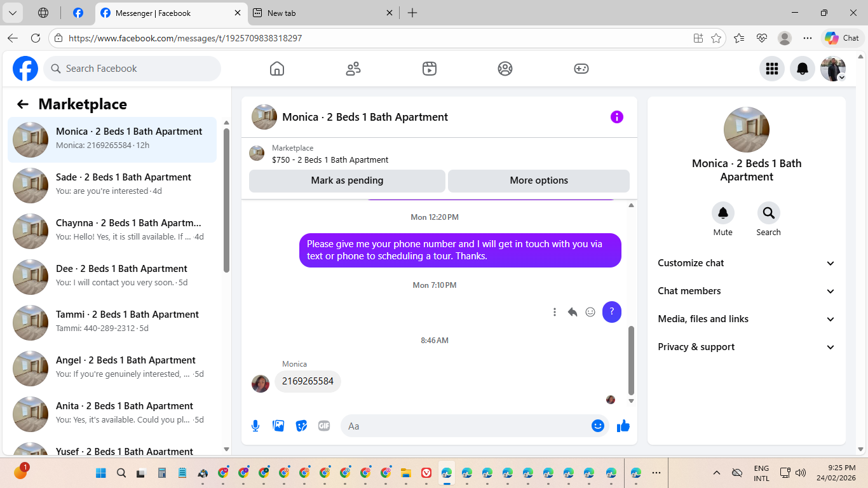Open Friends icon in top navigation
The width and height of the screenshot is (868, 488).
tap(353, 69)
